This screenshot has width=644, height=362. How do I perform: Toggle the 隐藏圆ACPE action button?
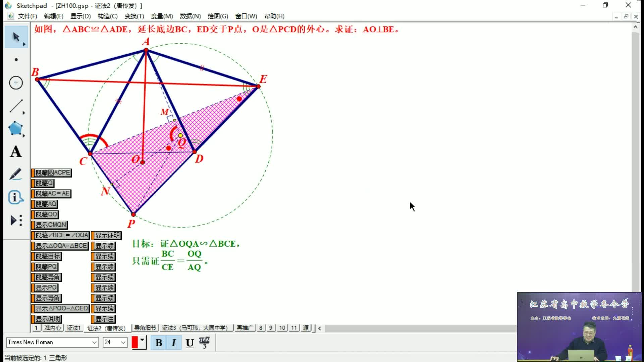[x=53, y=173]
